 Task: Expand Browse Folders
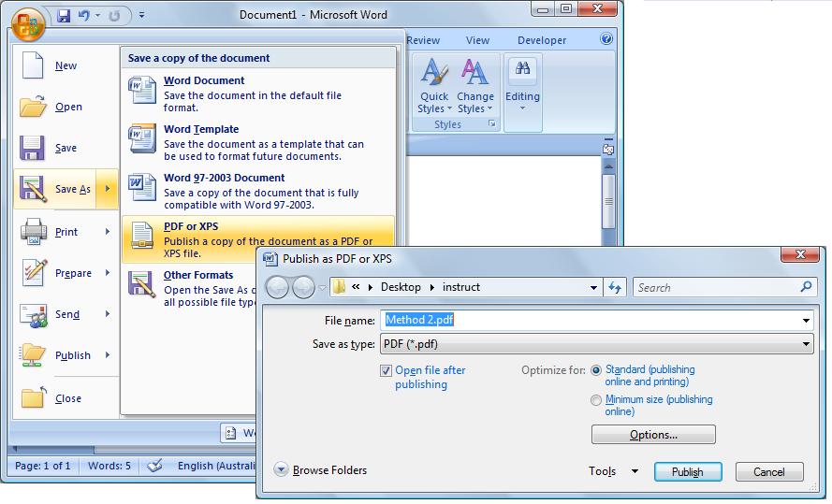[320, 470]
